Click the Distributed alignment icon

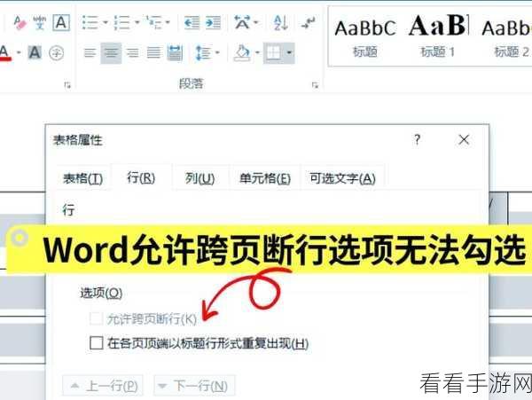point(175,52)
